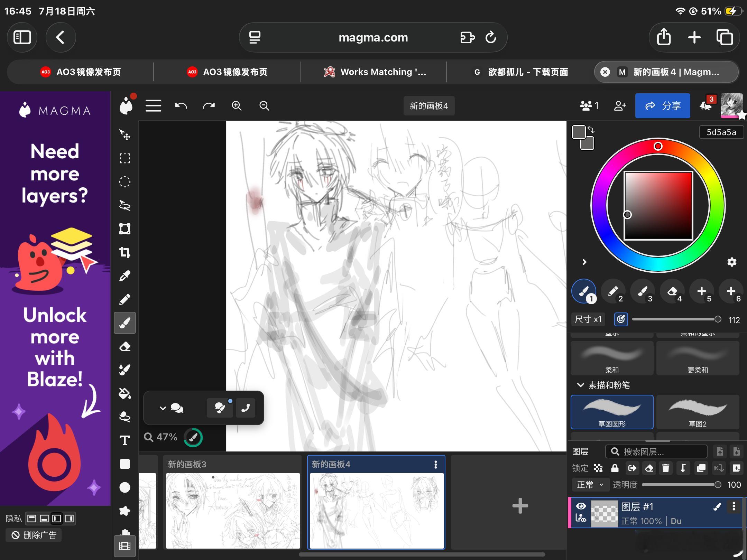
Task: Select the elliptical selection tool
Action: pyautogui.click(x=125, y=182)
